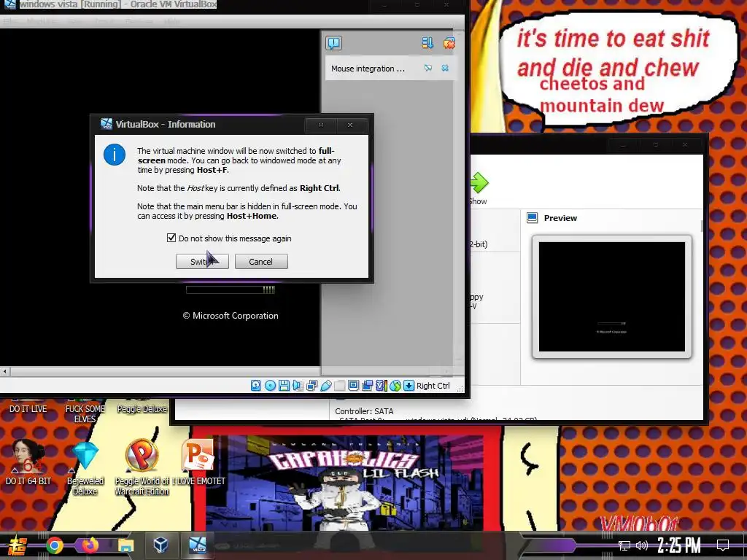Click the left arrow of the VM horizontal scrollbar
This screenshot has width=747, height=560.
tap(5, 371)
